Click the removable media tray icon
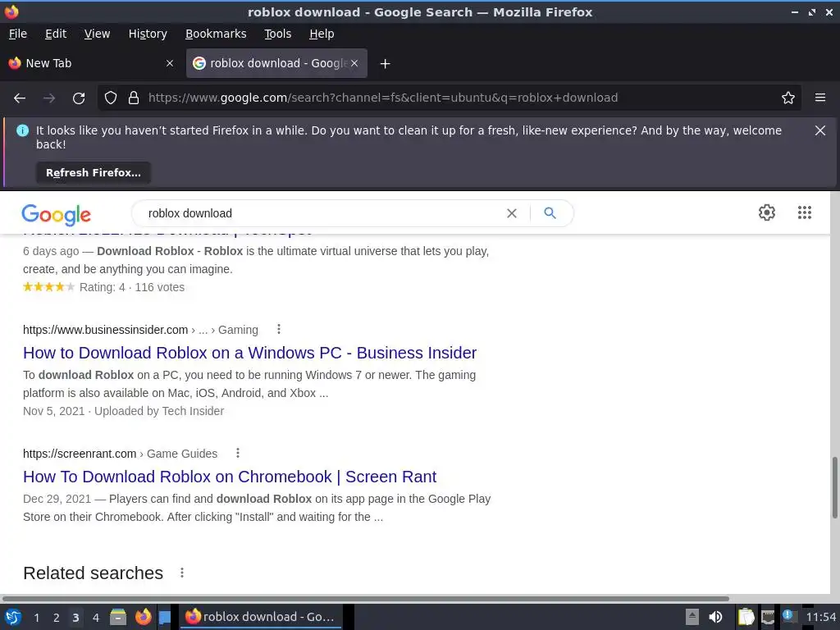Viewport: 840px width, 630px height. pos(692,617)
